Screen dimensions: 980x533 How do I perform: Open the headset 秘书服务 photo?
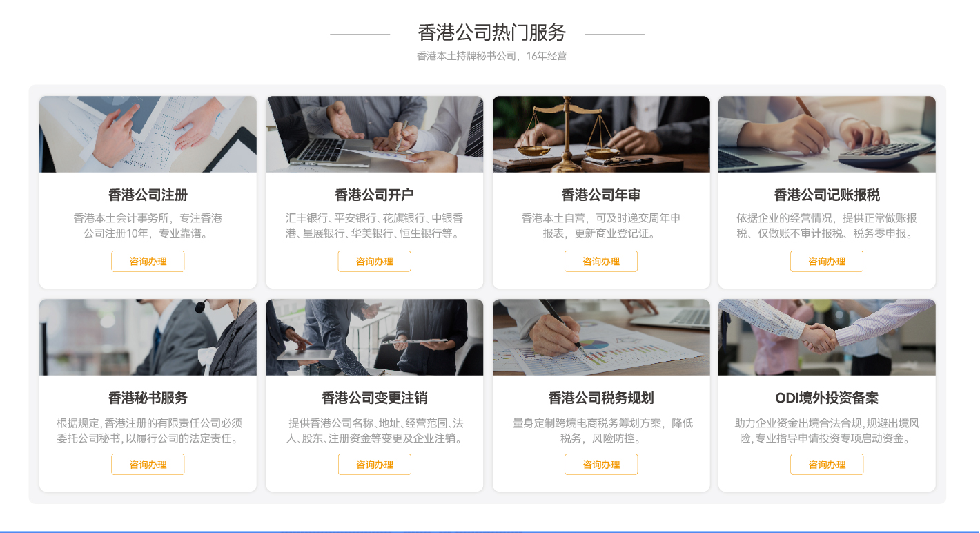click(x=148, y=337)
